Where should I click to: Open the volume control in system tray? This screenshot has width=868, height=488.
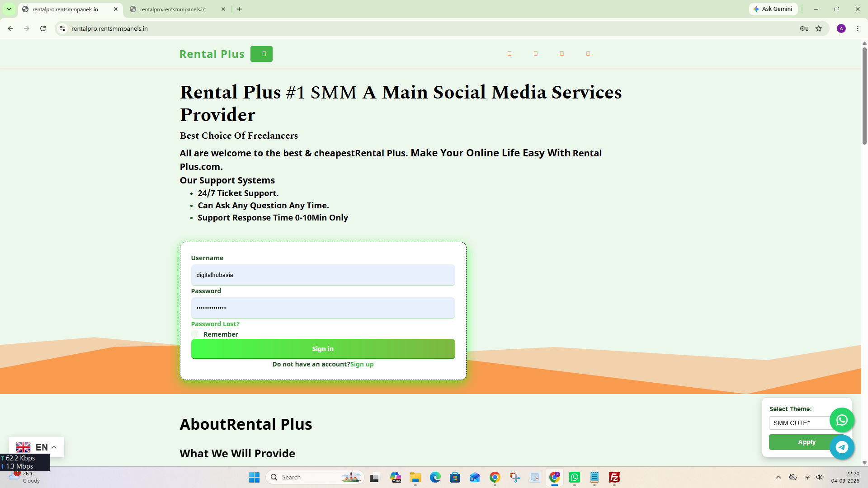click(x=820, y=477)
